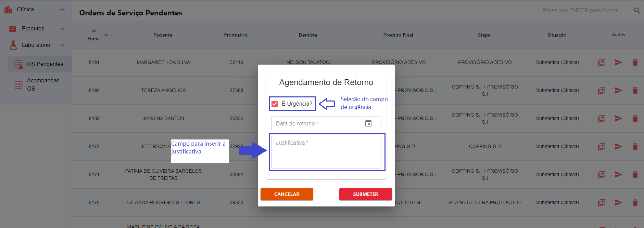Delete order 8171 with trash icon
Image resolution: width=644 pixels, height=228 pixels.
(x=635, y=174)
